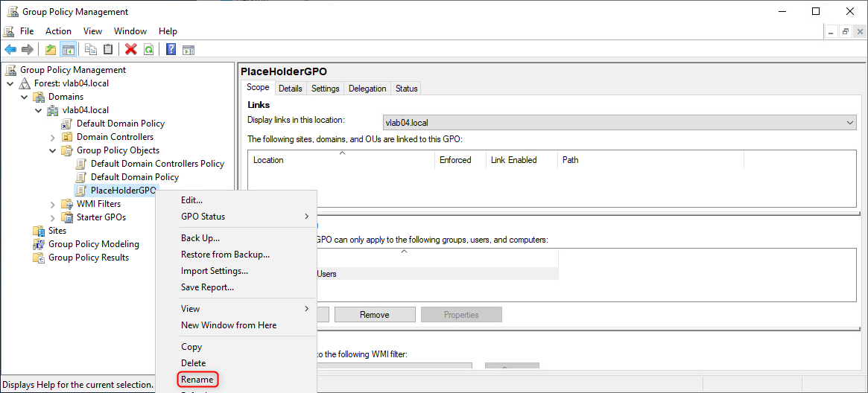This screenshot has height=393, width=868.
Task: Click the Back arrow toolbar icon
Action: click(10, 50)
